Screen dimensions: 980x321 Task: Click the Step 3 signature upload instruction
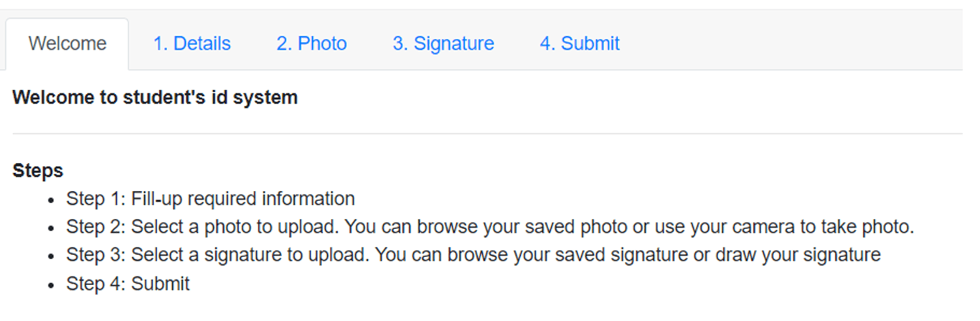tap(473, 256)
